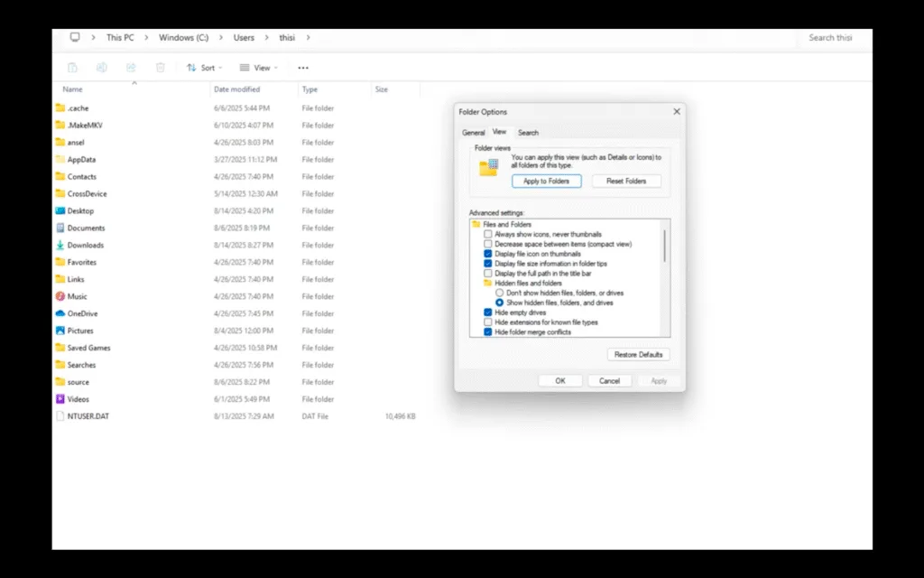
Task: Click the Delete icon on the toolbar
Action: pos(160,67)
